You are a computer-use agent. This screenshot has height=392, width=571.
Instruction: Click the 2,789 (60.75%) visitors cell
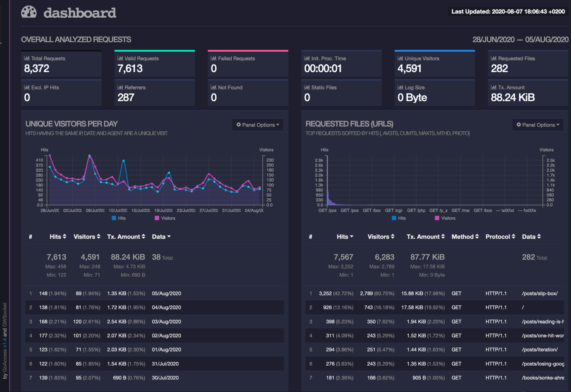point(377,293)
